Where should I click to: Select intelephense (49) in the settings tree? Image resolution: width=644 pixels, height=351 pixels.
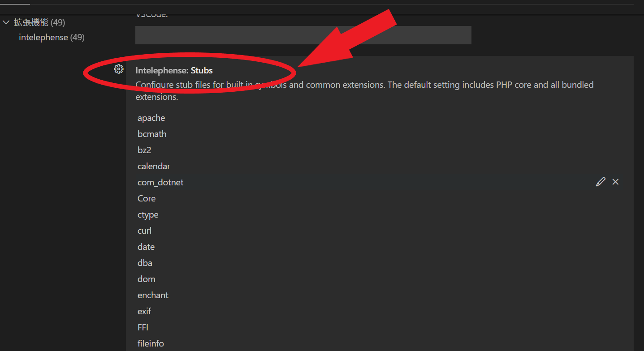(52, 37)
